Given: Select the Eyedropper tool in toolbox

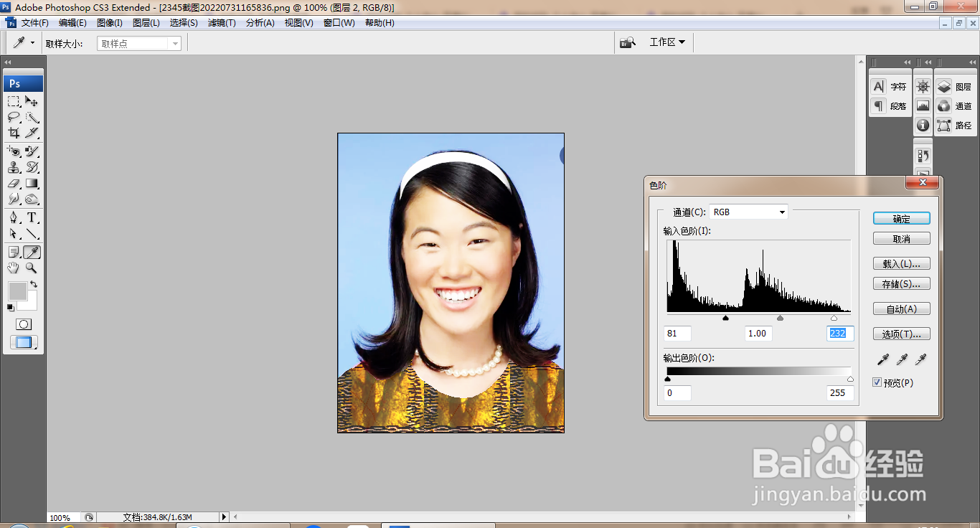Looking at the screenshot, I should 32,252.
